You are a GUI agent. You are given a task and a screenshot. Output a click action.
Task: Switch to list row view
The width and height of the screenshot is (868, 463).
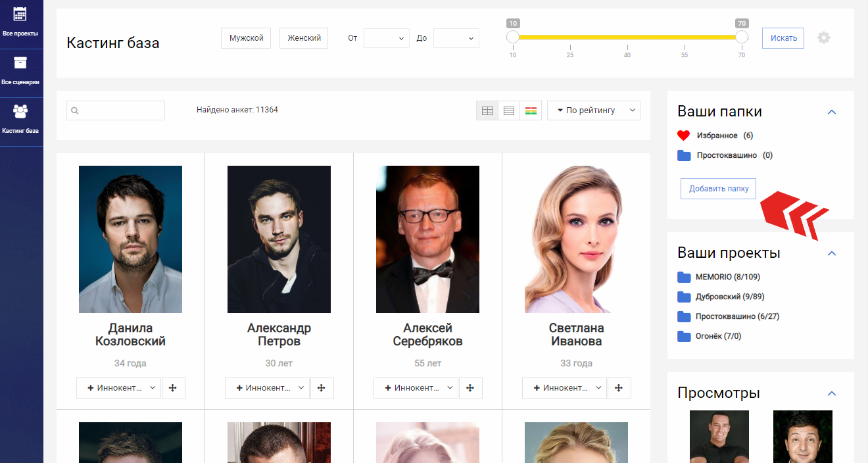click(508, 110)
